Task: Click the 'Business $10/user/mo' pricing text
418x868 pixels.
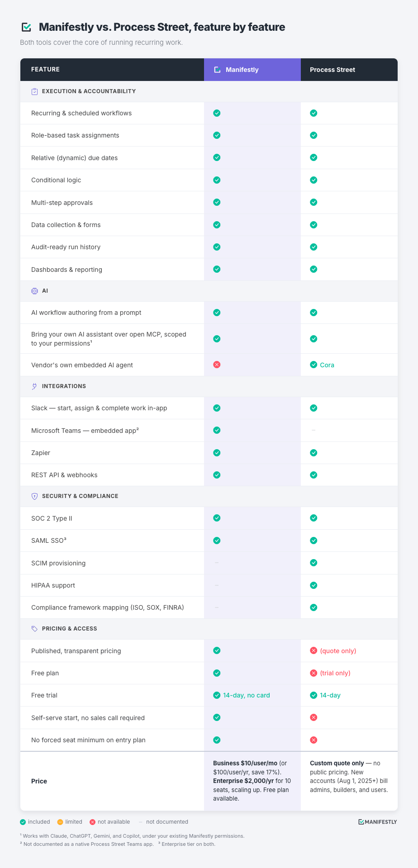Action: pyautogui.click(x=245, y=763)
